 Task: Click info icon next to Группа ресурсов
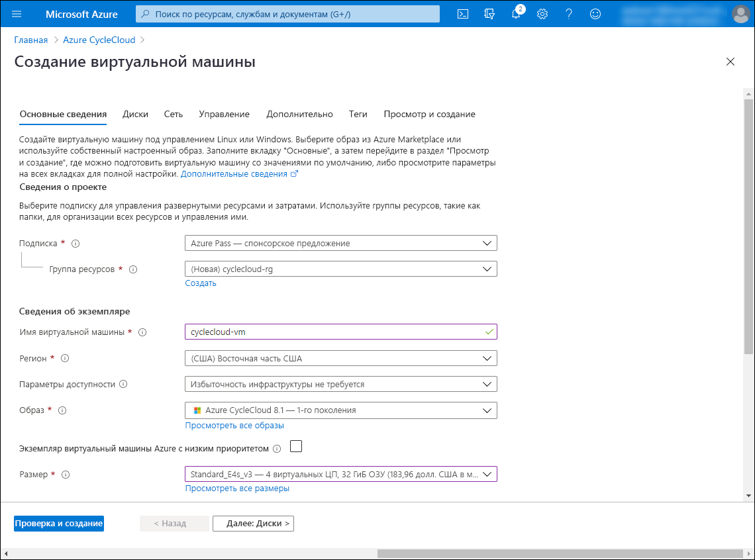click(133, 269)
